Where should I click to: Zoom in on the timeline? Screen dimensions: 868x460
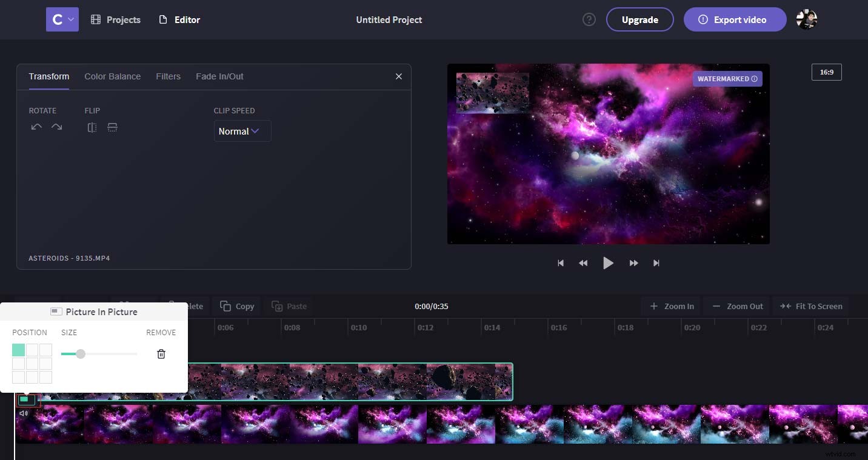(x=671, y=306)
